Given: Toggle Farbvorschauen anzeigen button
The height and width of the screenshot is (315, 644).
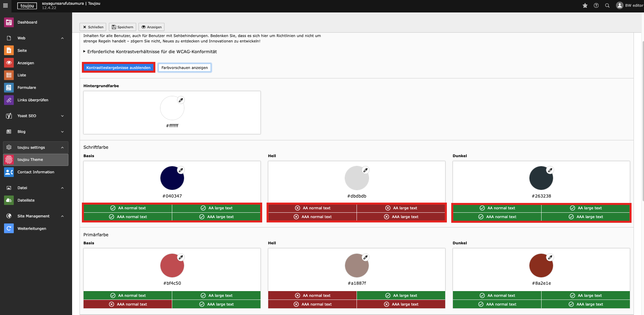Looking at the screenshot, I should point(184,68).
